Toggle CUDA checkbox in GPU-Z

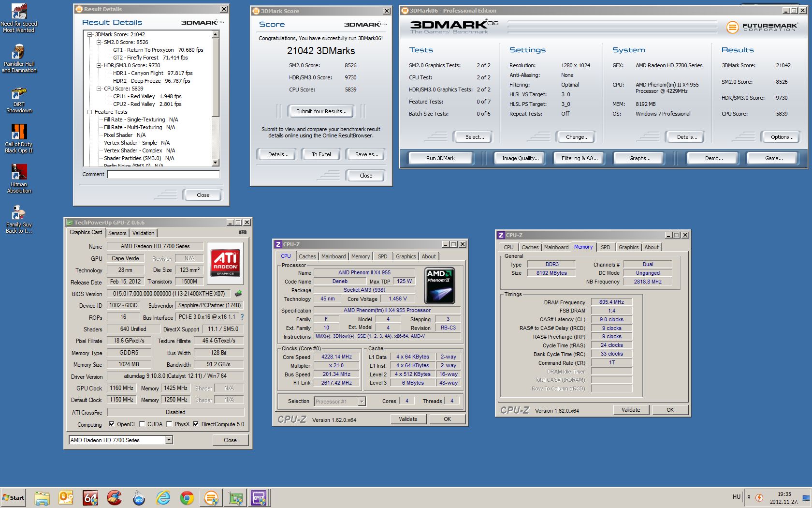tap(142, 424)
